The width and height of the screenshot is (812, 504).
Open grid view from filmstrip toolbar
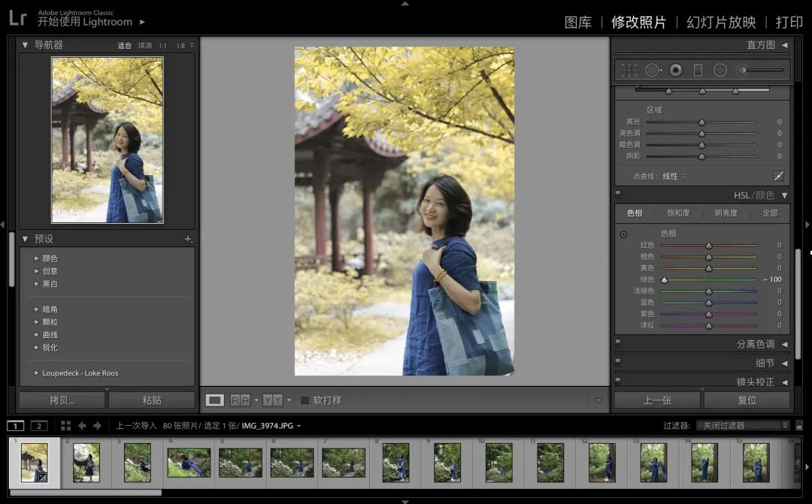pos(65,426)
